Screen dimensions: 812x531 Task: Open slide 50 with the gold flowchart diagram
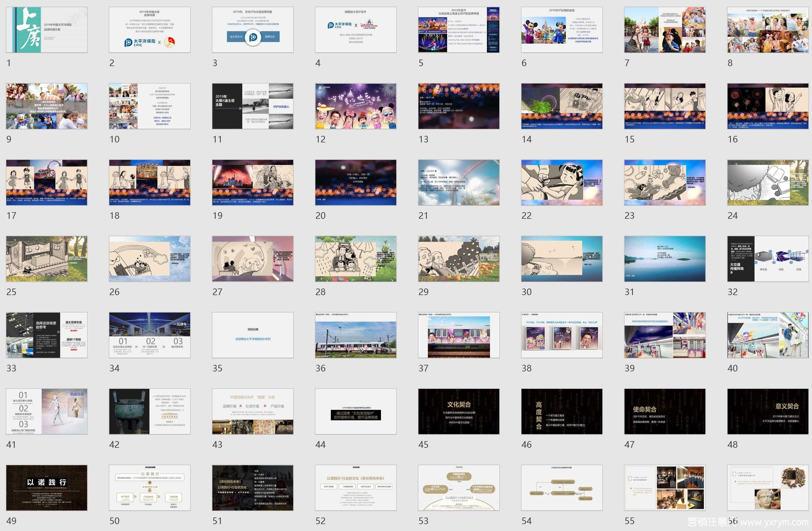click(150, 488)
